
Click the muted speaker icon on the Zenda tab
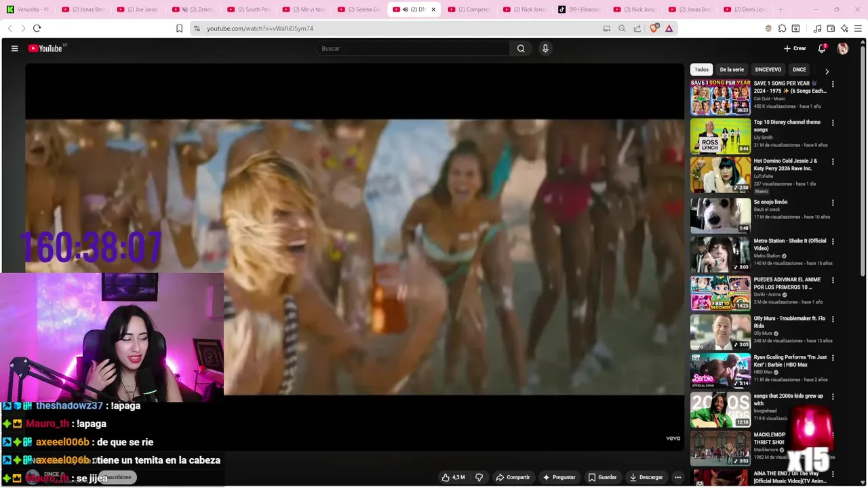point(184,9)
